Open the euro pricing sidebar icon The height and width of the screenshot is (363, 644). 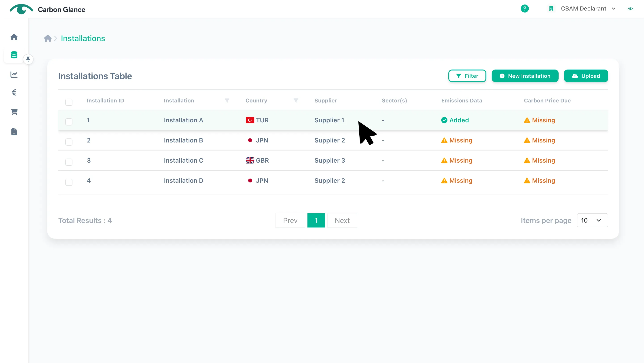(x=14, y=93)
